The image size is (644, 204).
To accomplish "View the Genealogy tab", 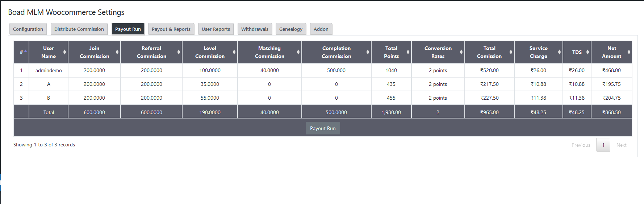I will [x=291, y=29].
